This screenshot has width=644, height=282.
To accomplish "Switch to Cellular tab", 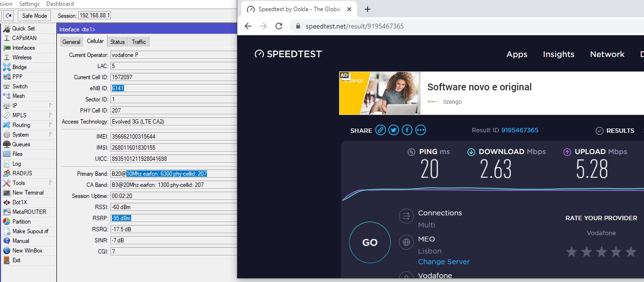I will coord(95,42).
